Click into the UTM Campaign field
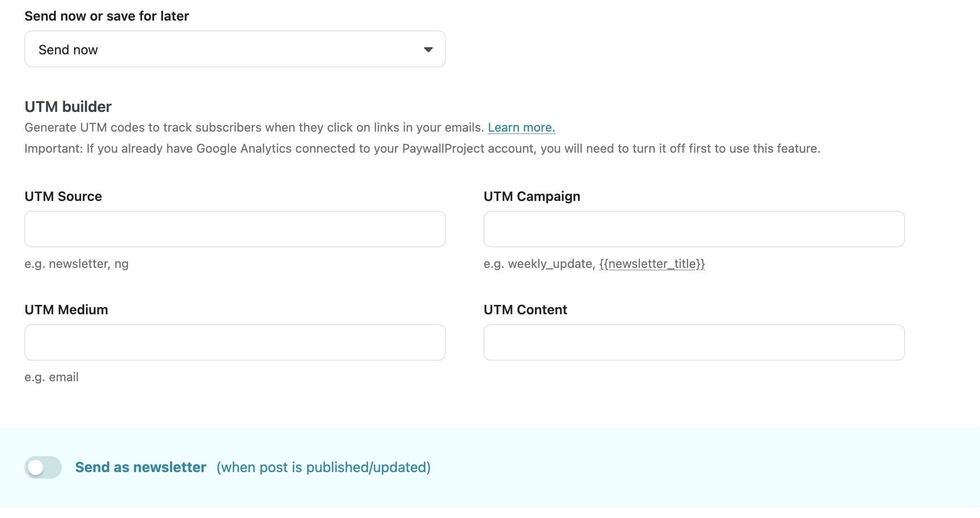980x518 pixels. (693, 229)
